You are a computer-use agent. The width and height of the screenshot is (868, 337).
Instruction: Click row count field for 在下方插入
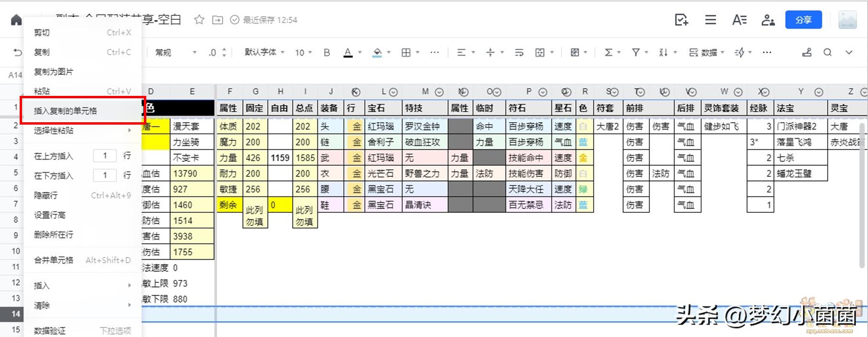click(x=105, y=175)
